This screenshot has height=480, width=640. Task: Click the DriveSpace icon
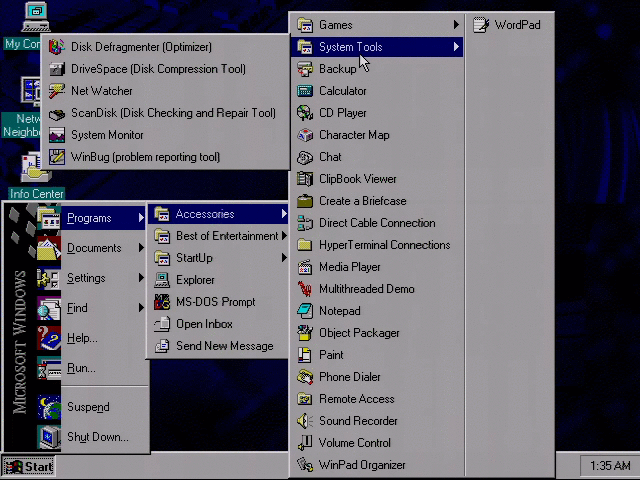57,69
